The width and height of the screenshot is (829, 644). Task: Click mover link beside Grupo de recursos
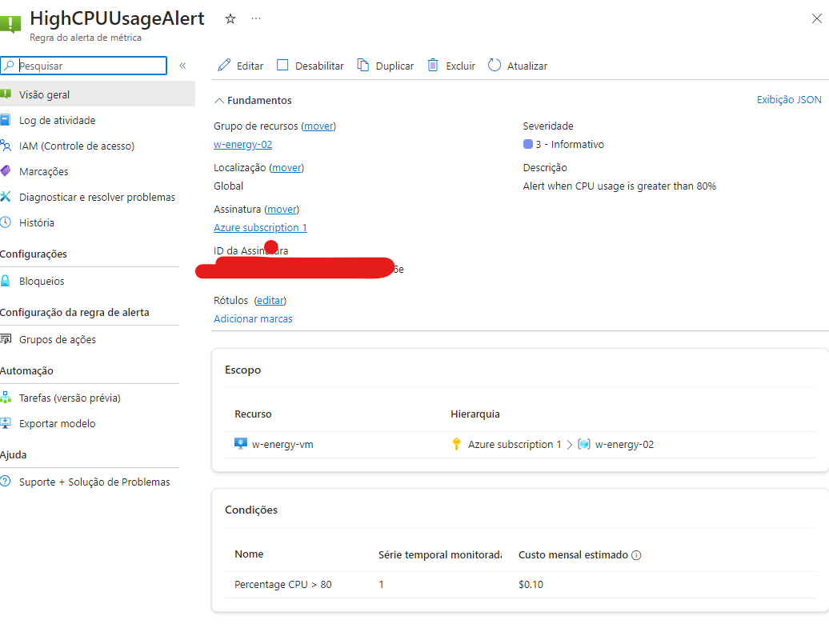coord(318,126)
